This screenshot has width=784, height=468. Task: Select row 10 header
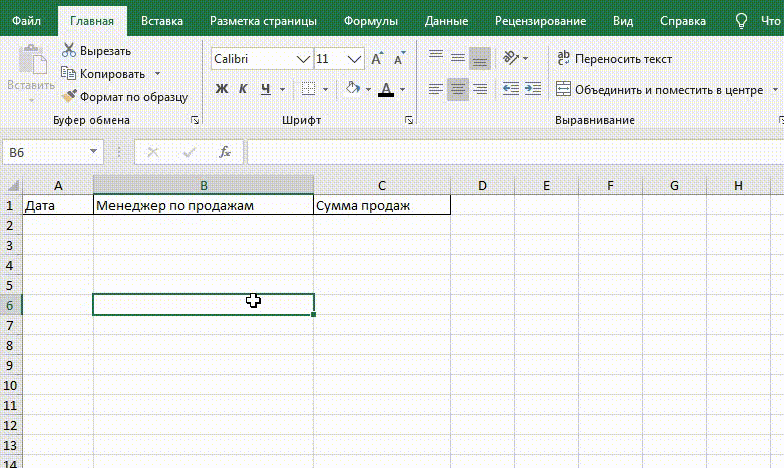click(10, 386)
